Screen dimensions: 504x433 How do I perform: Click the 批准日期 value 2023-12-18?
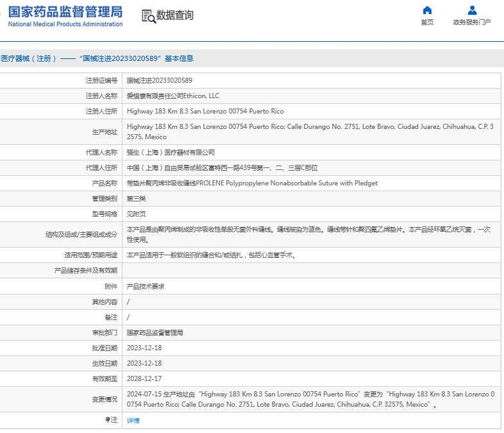[144, 348]
